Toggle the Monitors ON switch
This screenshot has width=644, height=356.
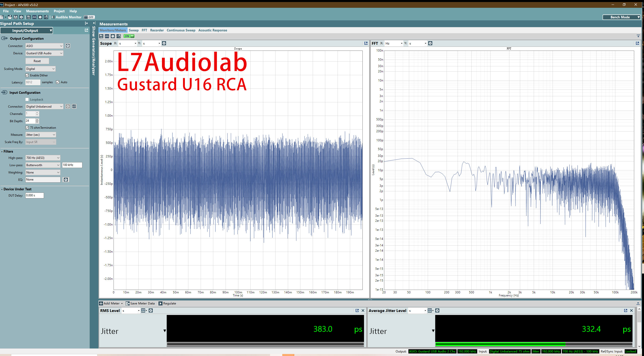(129, 36)
